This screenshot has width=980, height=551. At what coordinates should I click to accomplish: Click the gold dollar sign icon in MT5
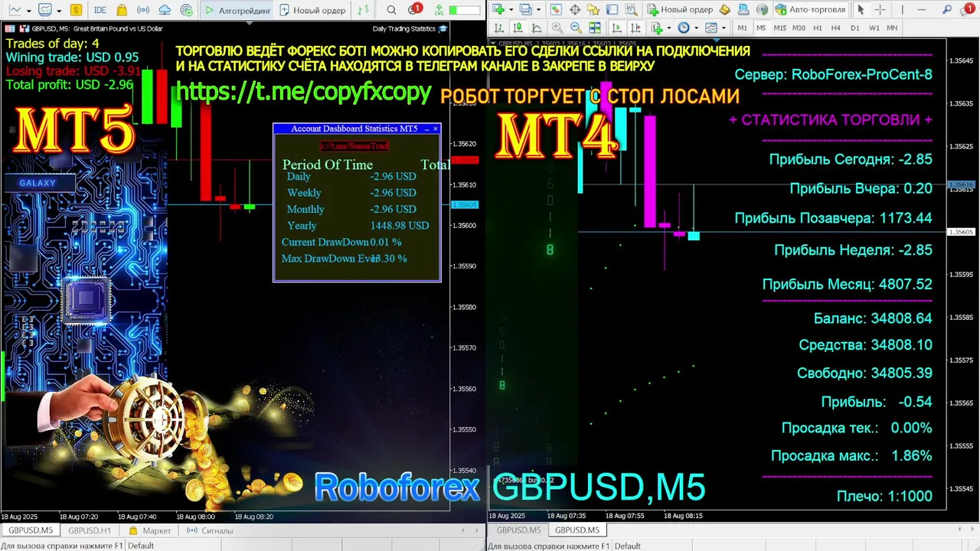pyautogui.click(x=76, y=11)
